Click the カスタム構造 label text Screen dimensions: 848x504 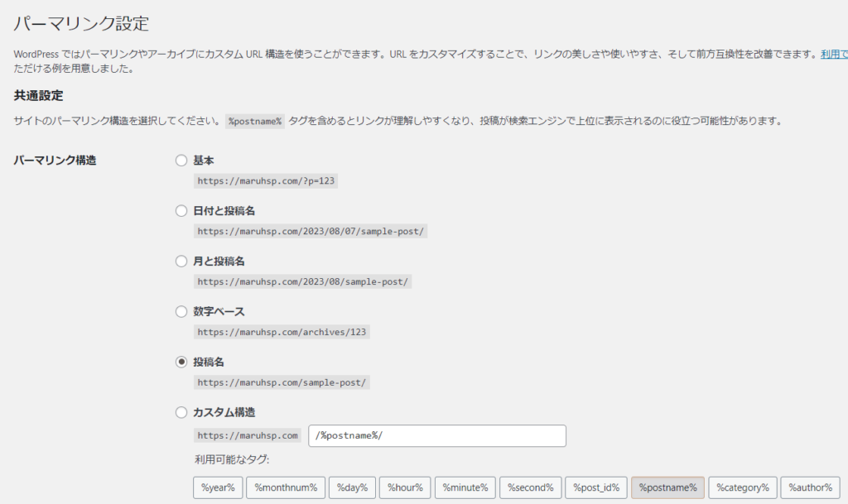click(x=224, y=413)
